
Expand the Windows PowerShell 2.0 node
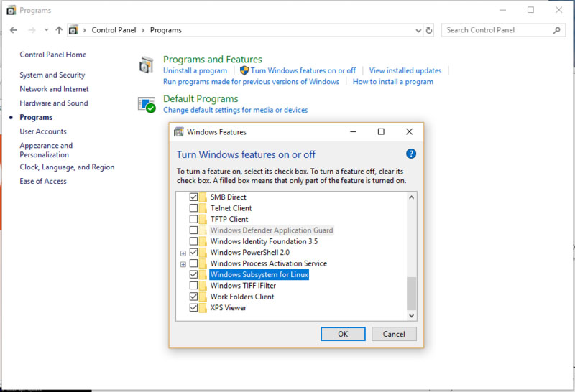183,253
